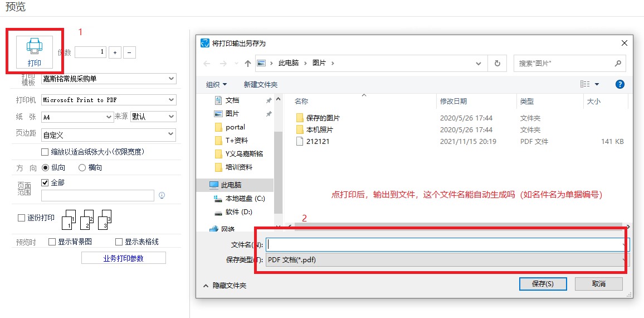Open the 组织 menu
The height and width of the screenshot is (318, 644).
(x=216, y=84)
